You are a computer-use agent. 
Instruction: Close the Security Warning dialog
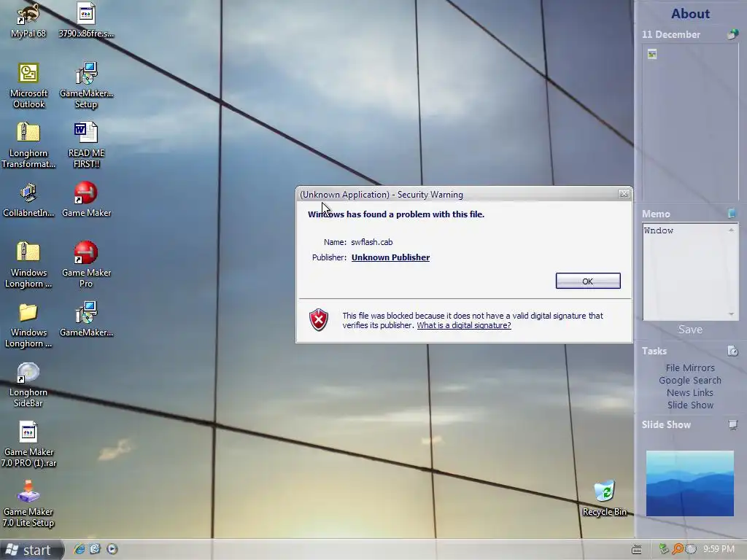pos(624,194)
